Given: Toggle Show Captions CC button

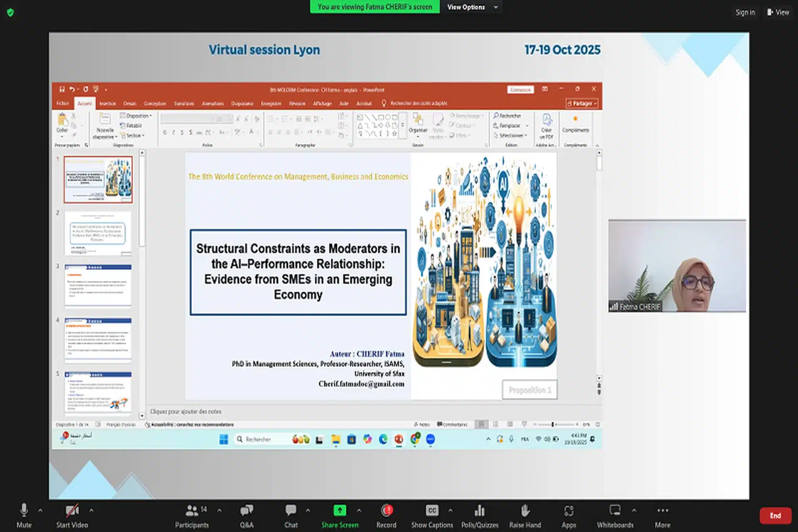Looking at the screenshot, I should [x=432, y=510].
